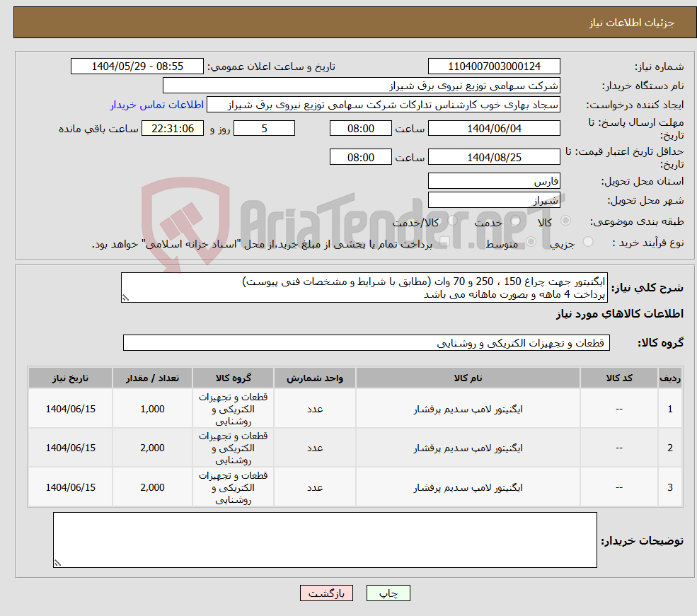
Task: Click the بازگشت (back) button
Action: tap(326, 593)
